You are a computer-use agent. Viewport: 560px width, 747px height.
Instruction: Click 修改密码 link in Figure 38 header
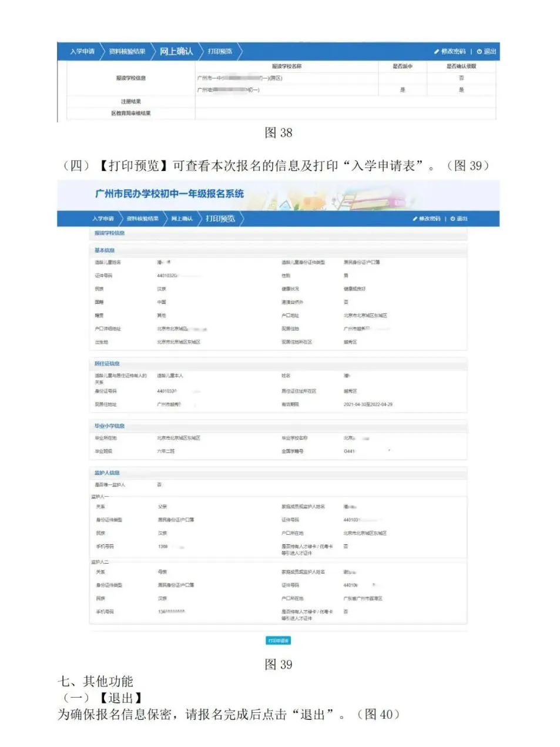450,52
